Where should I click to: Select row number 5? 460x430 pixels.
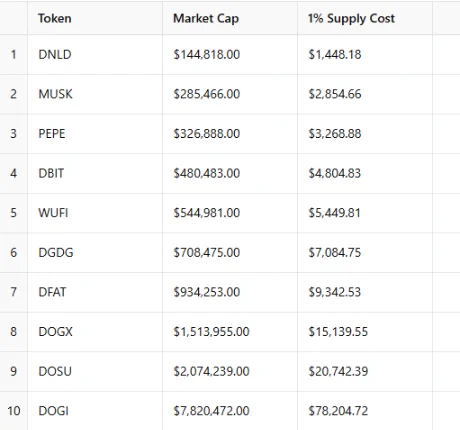pos(13,213)
